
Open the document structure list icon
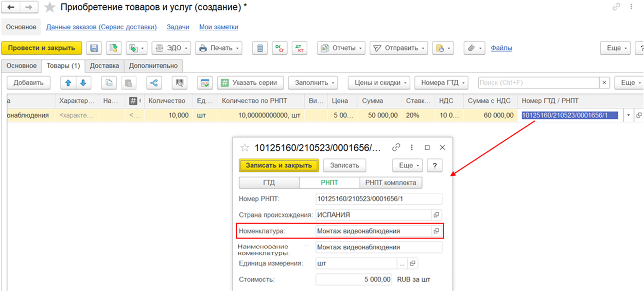[260, 48]
